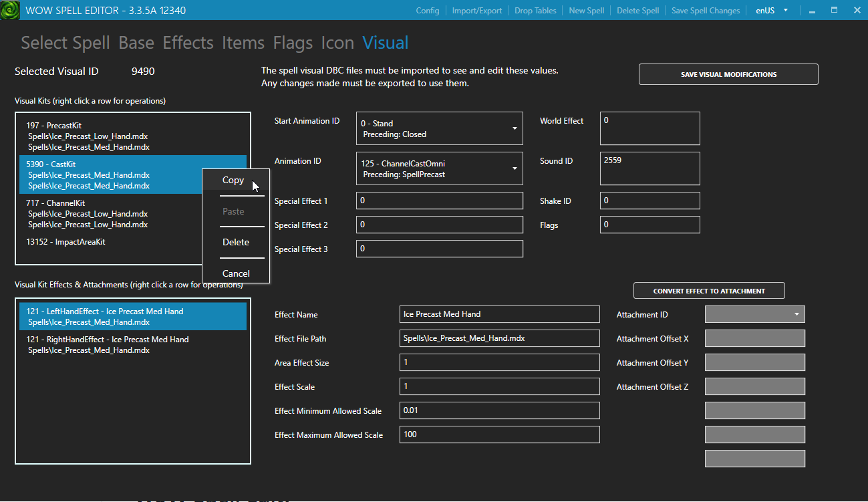This screenshot has width=868, height=502.
Task: Click Save Spell Changes in title bar
Action: coord(706,11)
